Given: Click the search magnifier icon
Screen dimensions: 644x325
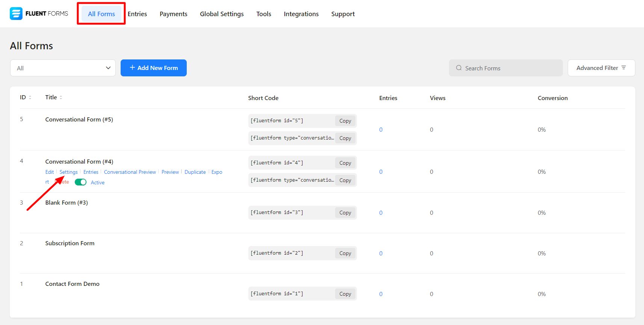Looking at the screenshot, I should [459, 68].
